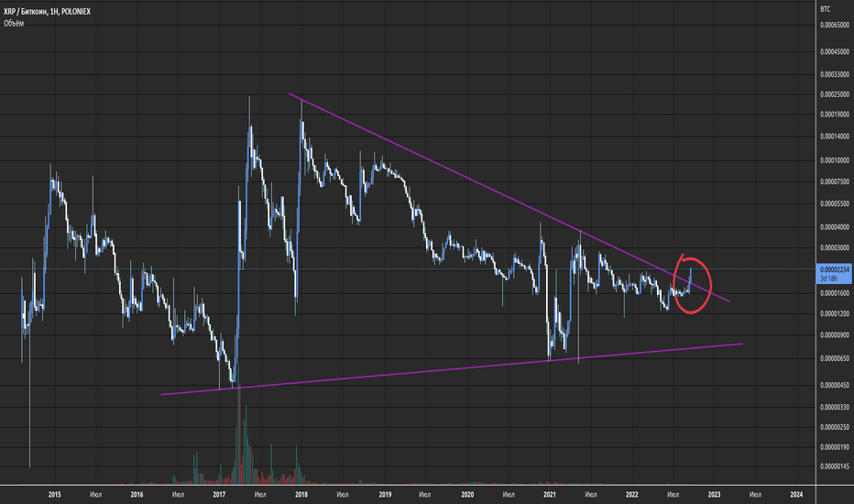Screen dimensions: 854x504
Task: Click price axis label 0.00000250
Action: (x=835, y=427)
